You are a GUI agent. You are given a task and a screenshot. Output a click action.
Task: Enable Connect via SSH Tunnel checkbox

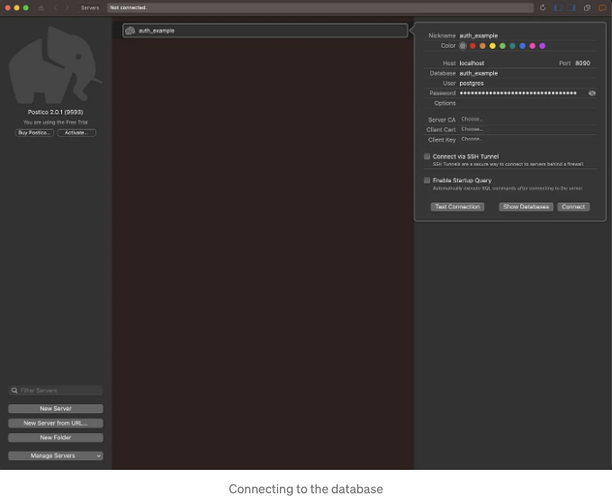pyautogui.click(x=427, y=157)
